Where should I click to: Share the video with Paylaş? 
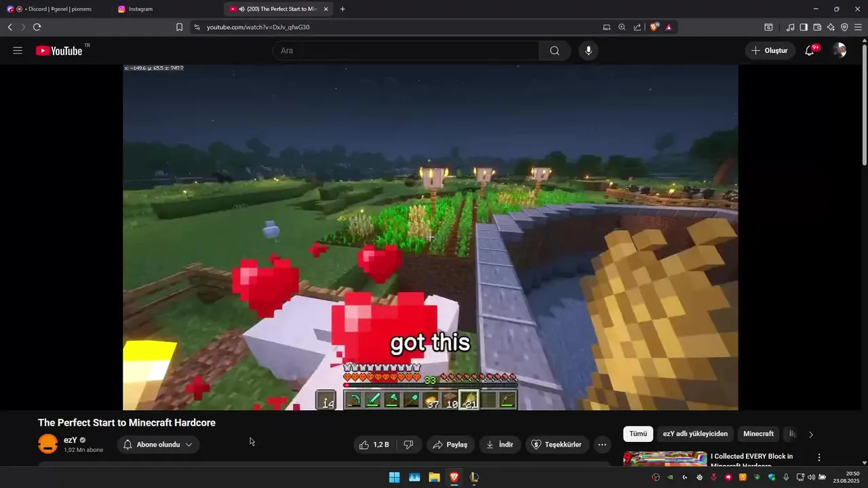pyautogui.click(x=450, y=445)
